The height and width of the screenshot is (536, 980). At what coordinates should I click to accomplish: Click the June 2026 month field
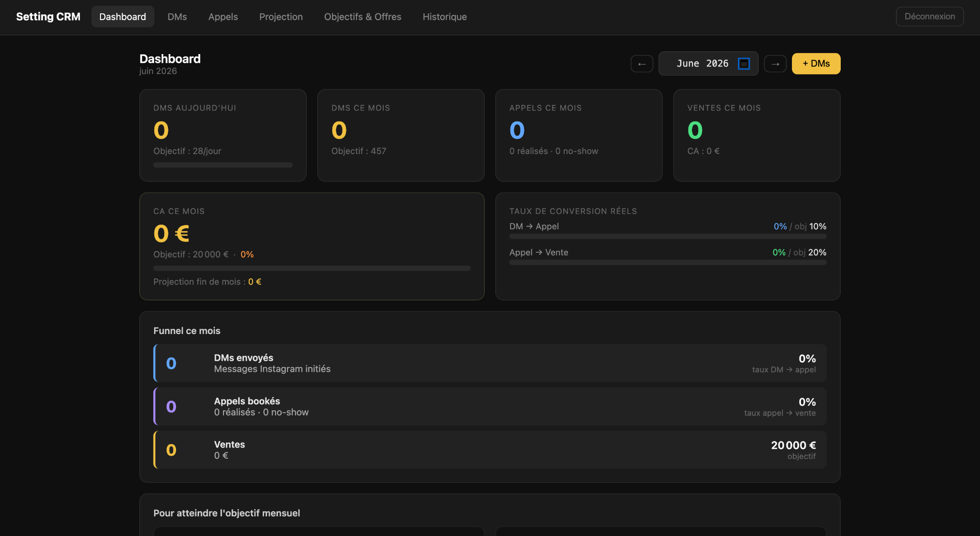[708, 64]
